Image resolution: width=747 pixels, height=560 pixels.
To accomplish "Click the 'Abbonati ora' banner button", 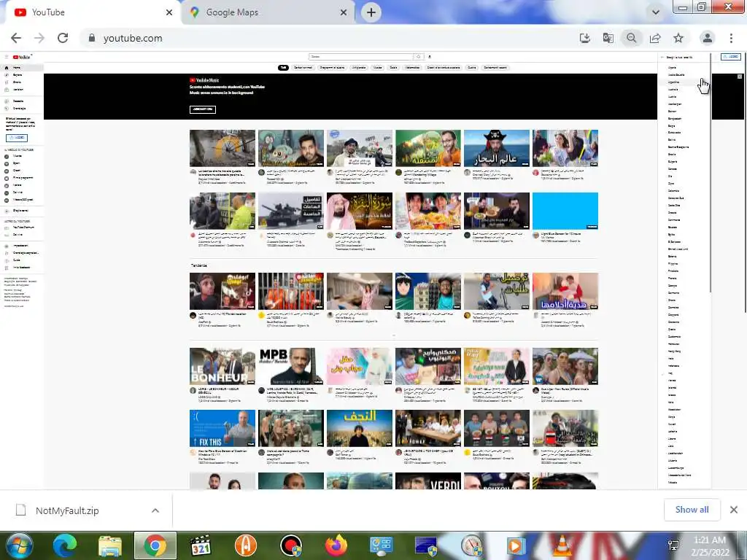I will (x=203, y=109).
